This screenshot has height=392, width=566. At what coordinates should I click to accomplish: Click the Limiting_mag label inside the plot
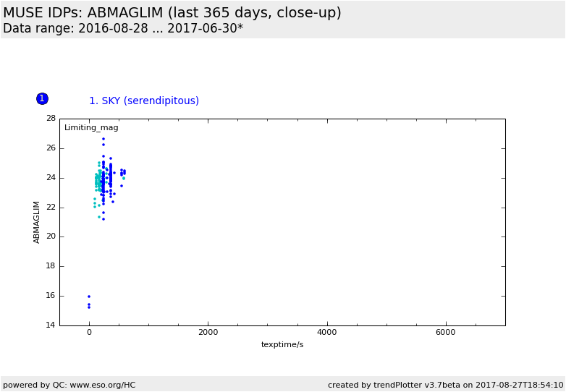pyautogui.click(x=91, y=128)
